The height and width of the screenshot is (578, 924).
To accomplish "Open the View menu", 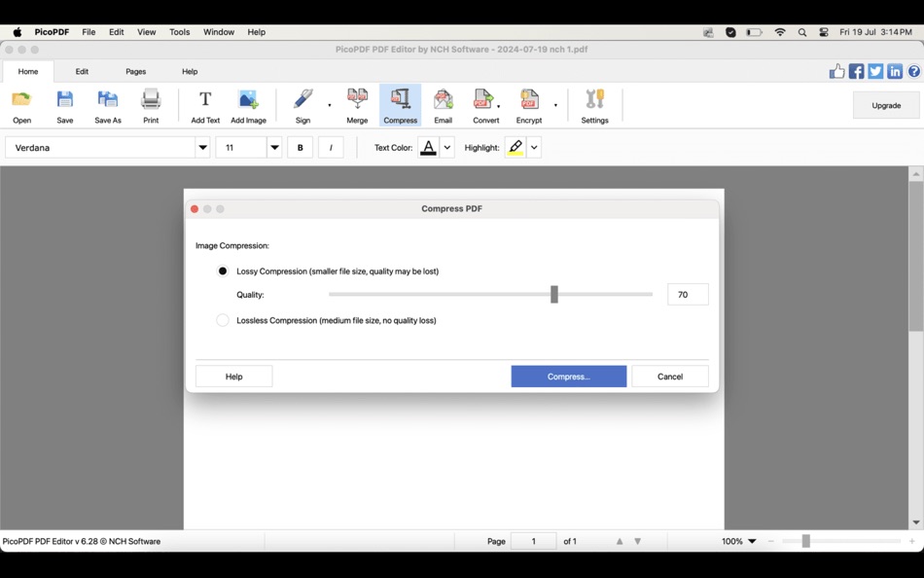I will (146, 32).
